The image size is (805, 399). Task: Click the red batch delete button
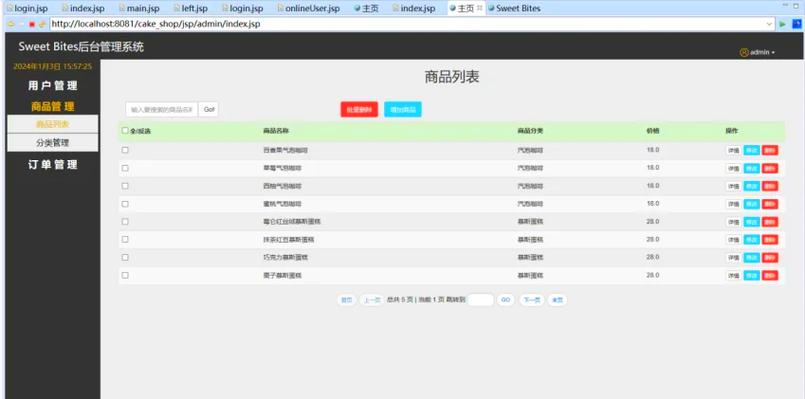tap(359, 109)
